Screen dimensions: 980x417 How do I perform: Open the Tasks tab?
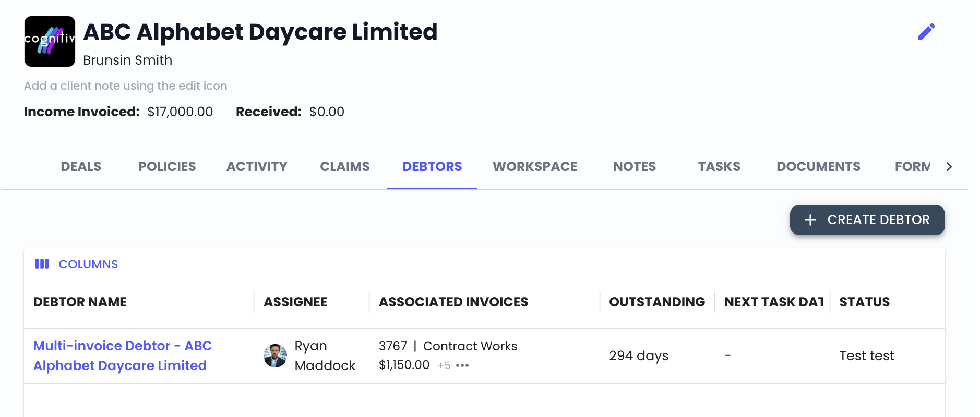tap(719, 166)
